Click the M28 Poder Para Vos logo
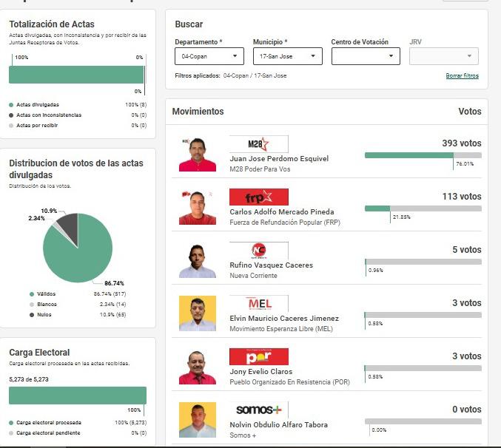The image size is (501, 448). (258, 144)
